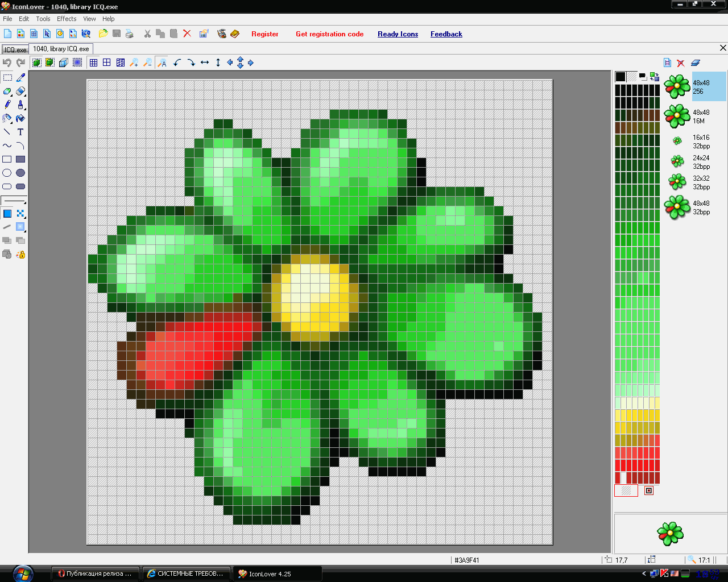Pick the color picker eyedropper tool

pyautogui.click(x=20, y=77)
